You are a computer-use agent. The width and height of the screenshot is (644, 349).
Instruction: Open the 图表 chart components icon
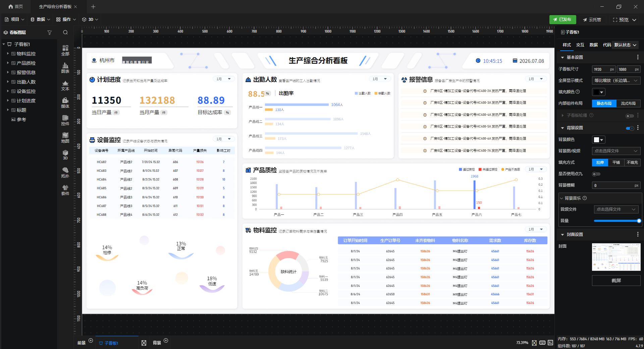tap(65, 68)
